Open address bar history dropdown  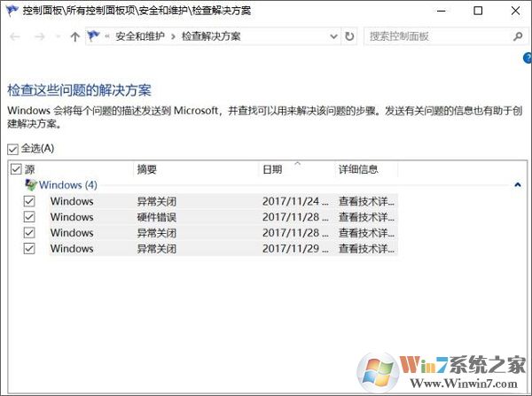pos(334,36)
